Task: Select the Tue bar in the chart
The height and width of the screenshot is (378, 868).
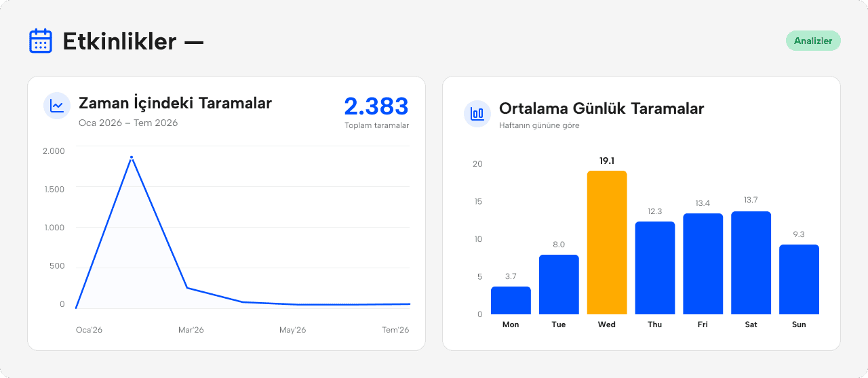Action: click(x=559, y=285)
